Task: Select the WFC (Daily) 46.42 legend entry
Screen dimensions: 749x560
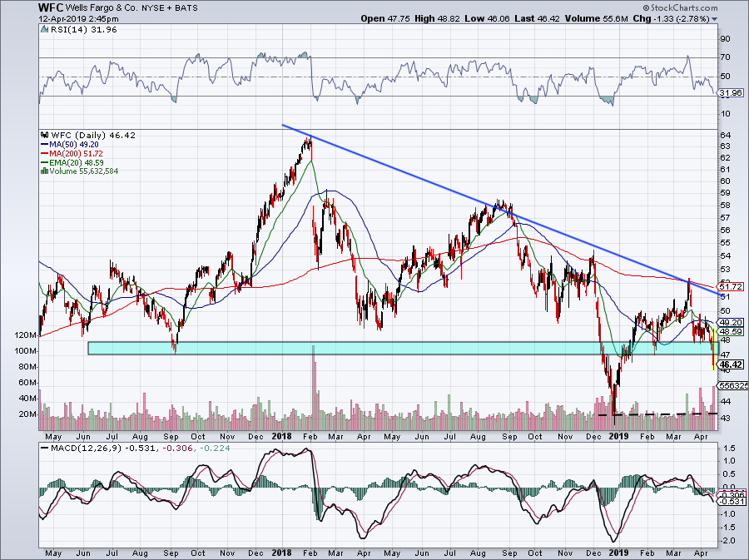Action: [93, 135]
